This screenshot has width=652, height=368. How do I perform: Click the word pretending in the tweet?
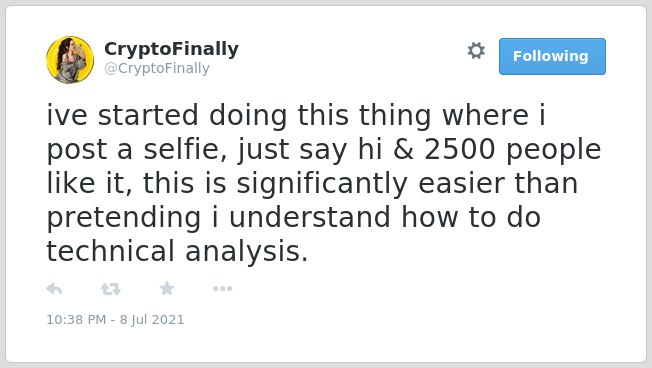click(x=124, y=218)
